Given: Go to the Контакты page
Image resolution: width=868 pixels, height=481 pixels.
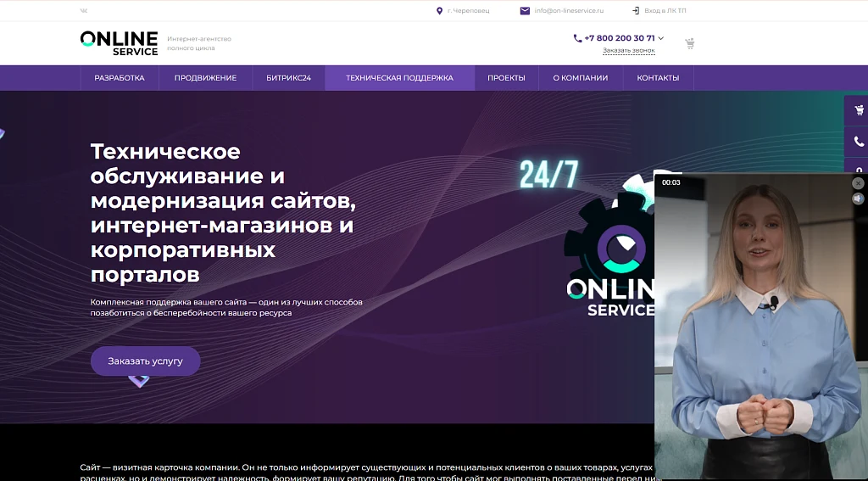Looking at the screenshot, I should click(658, 77).
